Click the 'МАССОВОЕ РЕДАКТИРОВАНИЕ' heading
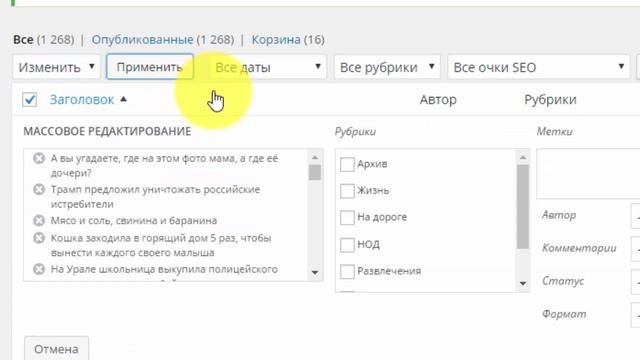 pyautogui.click(x=107, y=131)
